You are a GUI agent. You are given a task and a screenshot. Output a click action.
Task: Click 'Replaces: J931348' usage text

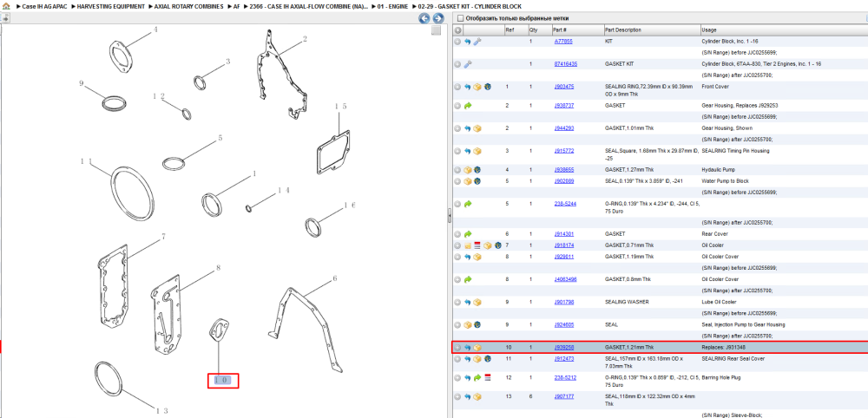tap(724, 347)
